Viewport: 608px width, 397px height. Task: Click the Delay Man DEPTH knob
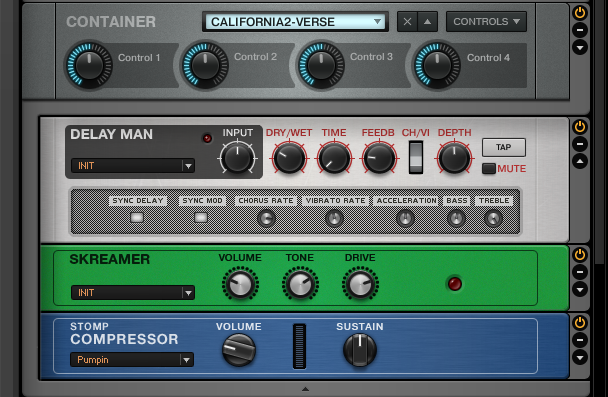tap(454, 158)
